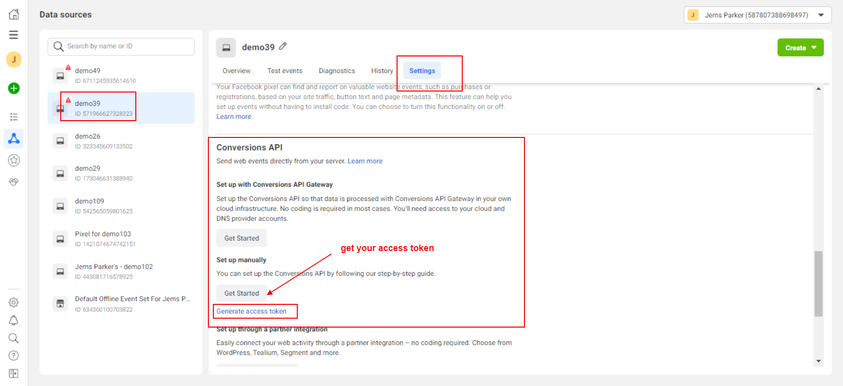Open the History tab

382,70
